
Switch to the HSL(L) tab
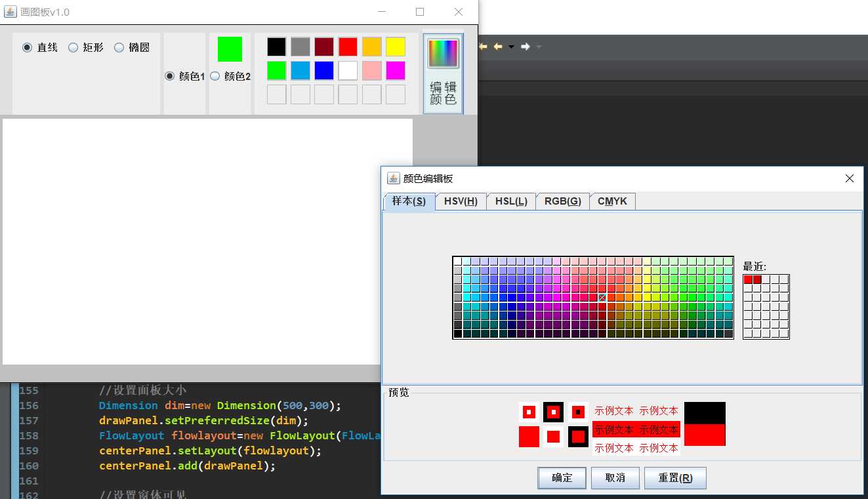coord(511,201)
